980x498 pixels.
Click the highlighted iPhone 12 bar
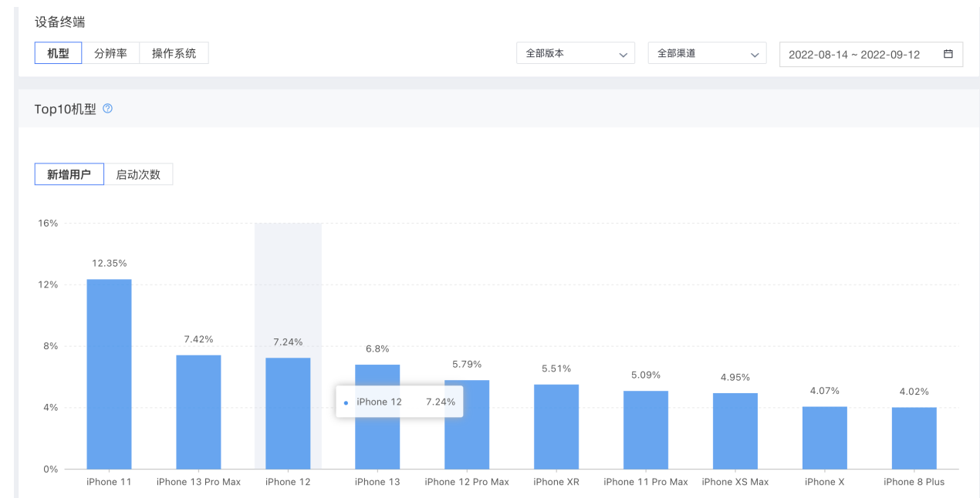pos(288,413)
